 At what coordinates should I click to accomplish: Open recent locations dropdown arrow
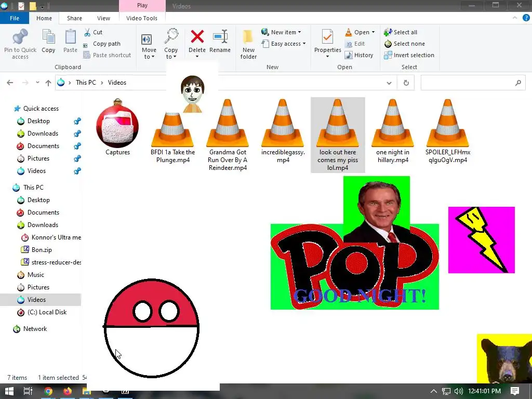[37, 83]
